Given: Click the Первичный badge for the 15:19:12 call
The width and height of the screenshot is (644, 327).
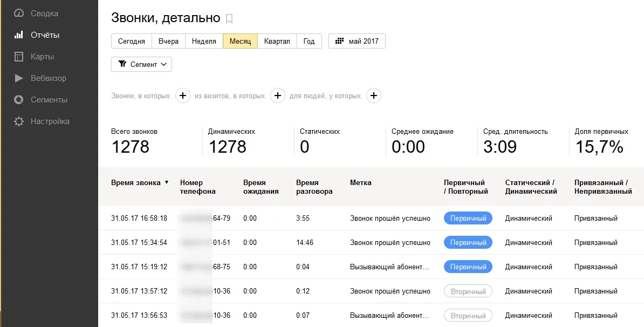Looking at the screenshot, I should [x=468, y=267].
